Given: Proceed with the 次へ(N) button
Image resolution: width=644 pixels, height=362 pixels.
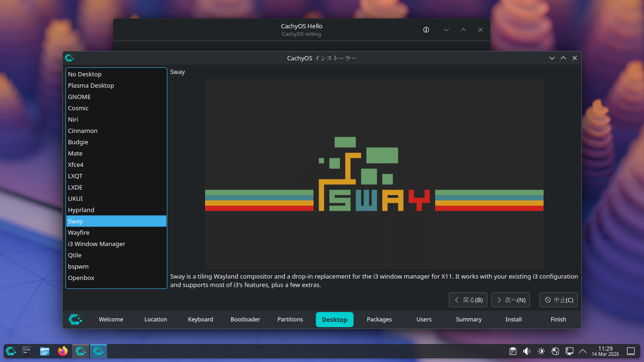Looking at the screenshot, I should tap(511, 300).
